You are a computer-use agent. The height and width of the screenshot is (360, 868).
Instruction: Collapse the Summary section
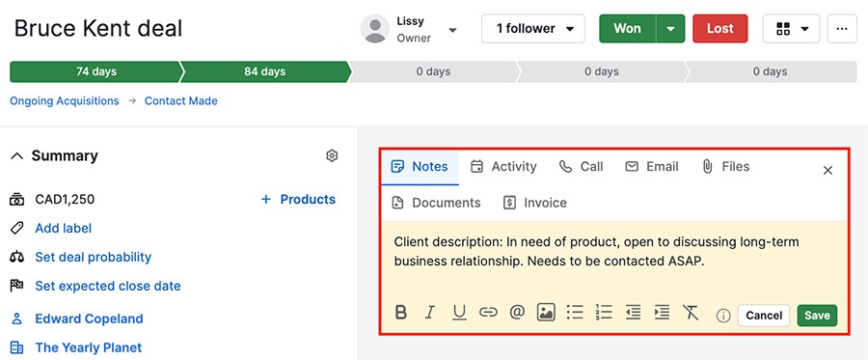(17, 156)
